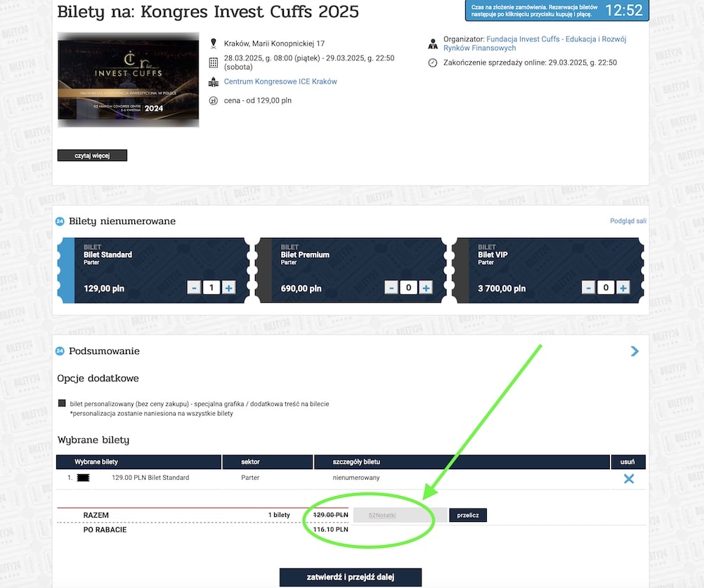Click the blue 24 badge next to Podsumowanie
The width and height of the screenshot is (704, 588).
pyautogui.click(x=60, y=351)
